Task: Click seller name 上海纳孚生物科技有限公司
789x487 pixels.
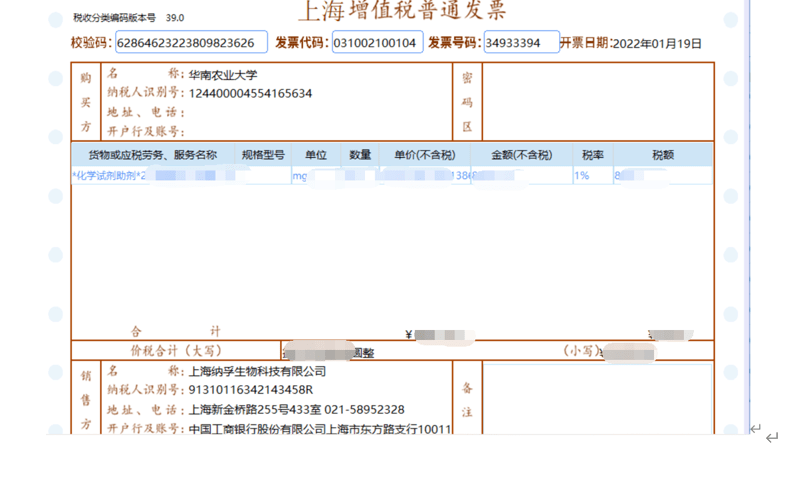Action: coord(258,372)
